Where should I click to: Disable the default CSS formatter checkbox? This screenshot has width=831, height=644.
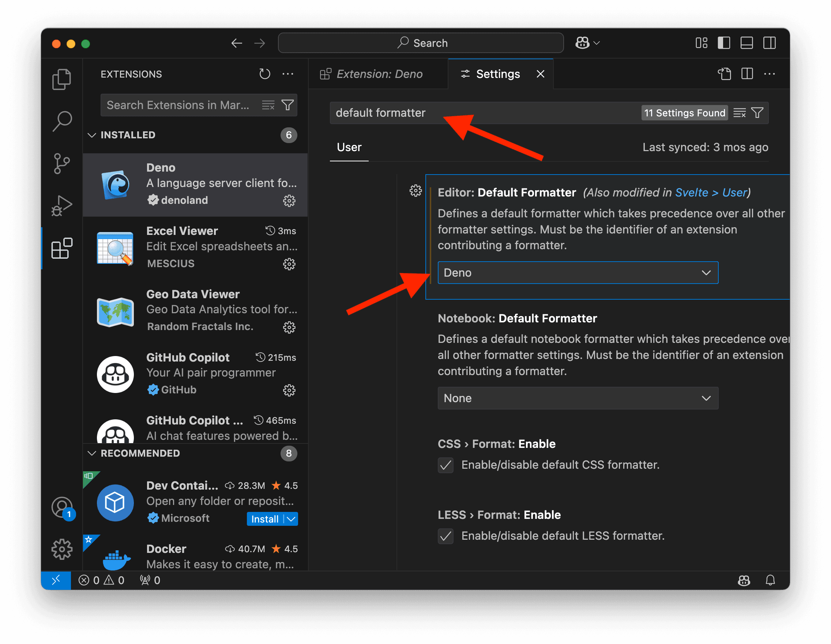445,465
